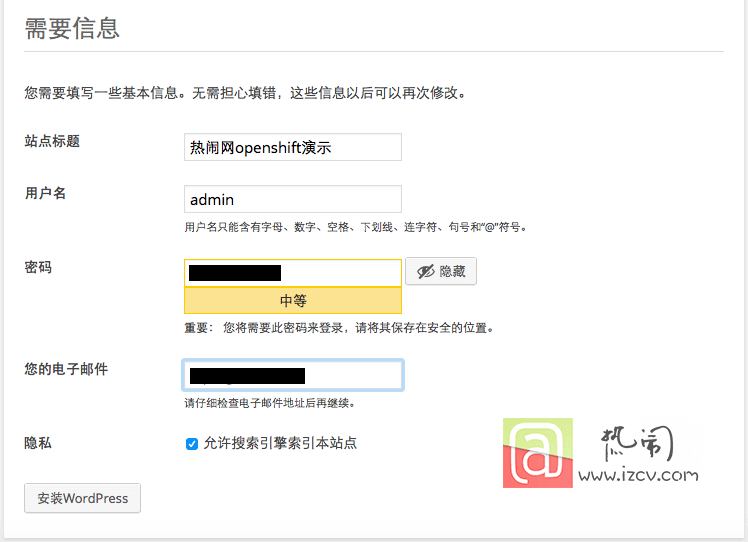The image size is (748, 542).
Task: Click the 站点标题 label
Action: click(52, 141)
